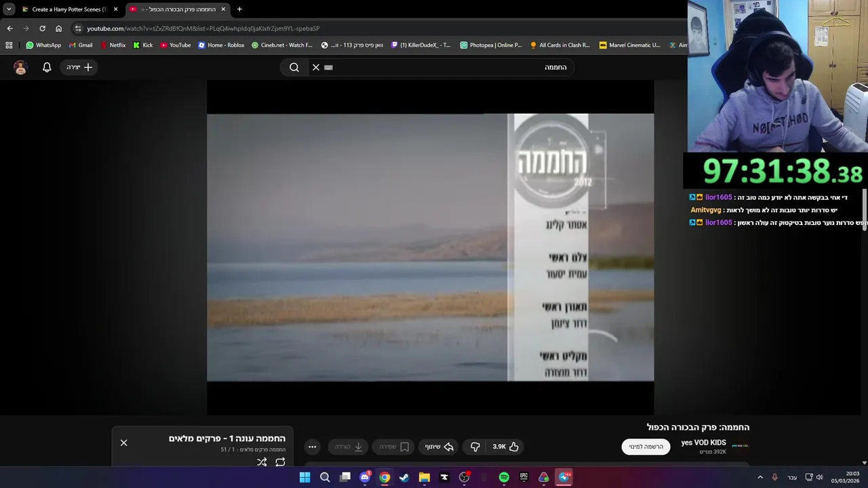Click the YouTube search magnifier icon
The width and height of the screenshot is (868, 488).
click(x=294, y=67)
